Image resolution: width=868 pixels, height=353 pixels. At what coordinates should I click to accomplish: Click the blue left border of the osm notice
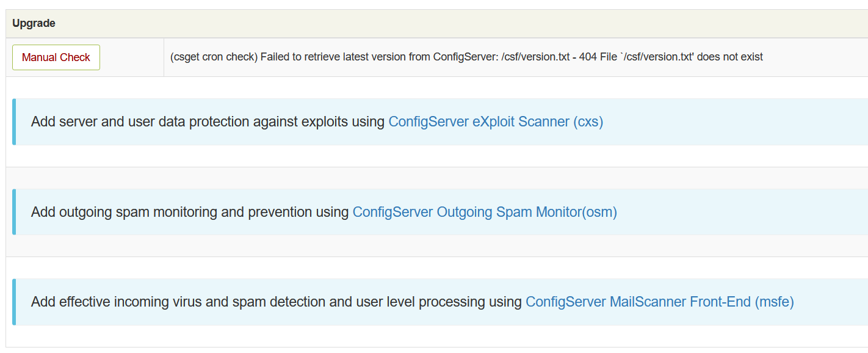pos(14,212)
